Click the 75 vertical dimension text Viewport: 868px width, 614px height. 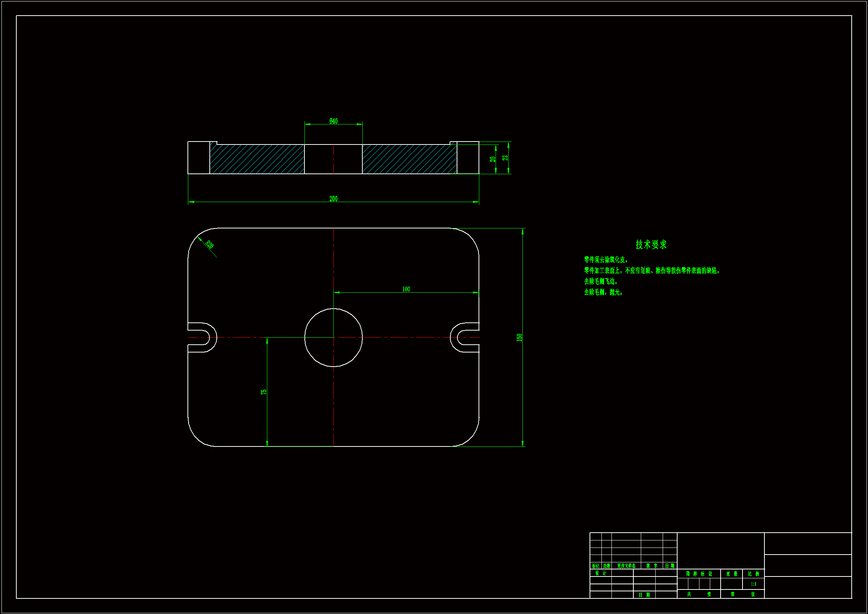[x=264, y=392]
